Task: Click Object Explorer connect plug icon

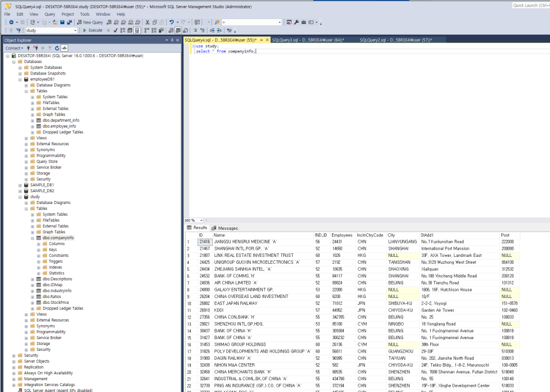Action: [28, 48]
